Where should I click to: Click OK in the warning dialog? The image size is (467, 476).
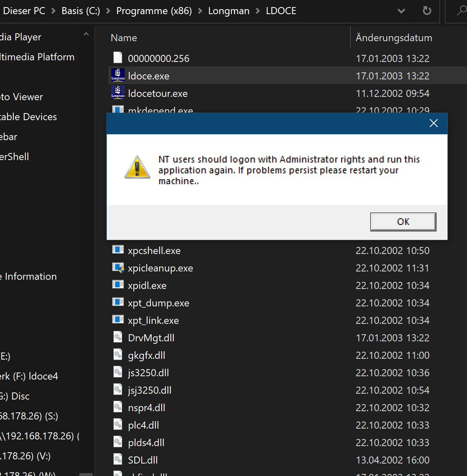(403, 222)
